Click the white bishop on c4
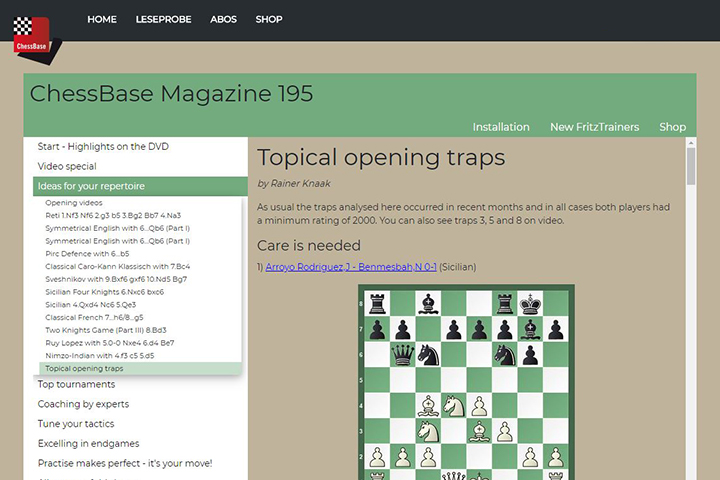Viewport: 720px width, 480px height. click(428, 406)
